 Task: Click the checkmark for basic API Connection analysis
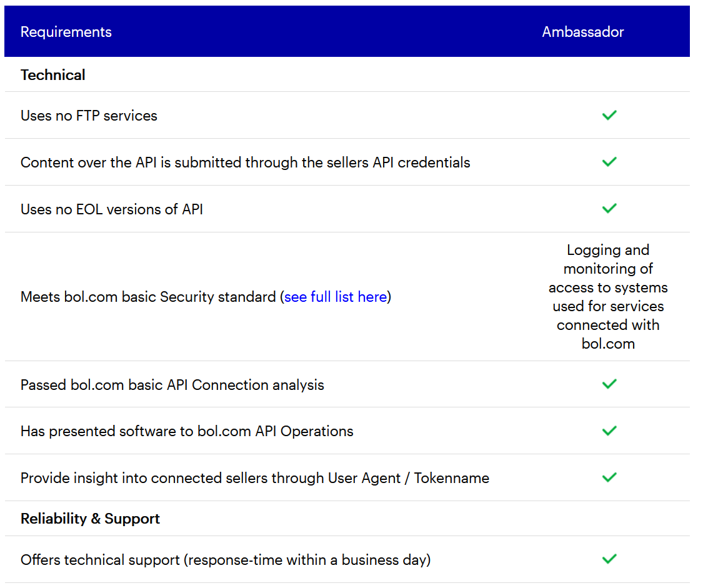click(x=609, y=384)
